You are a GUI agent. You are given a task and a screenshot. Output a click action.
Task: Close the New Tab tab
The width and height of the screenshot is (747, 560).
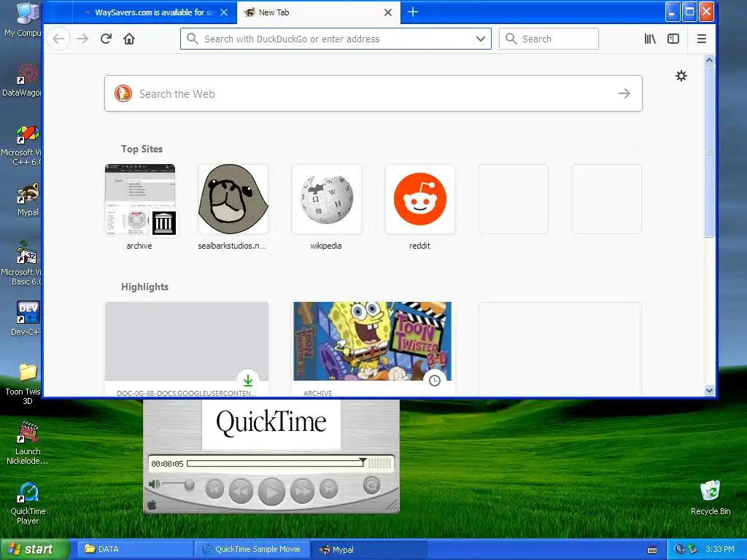pyautogui.click(x=388, y=12)
